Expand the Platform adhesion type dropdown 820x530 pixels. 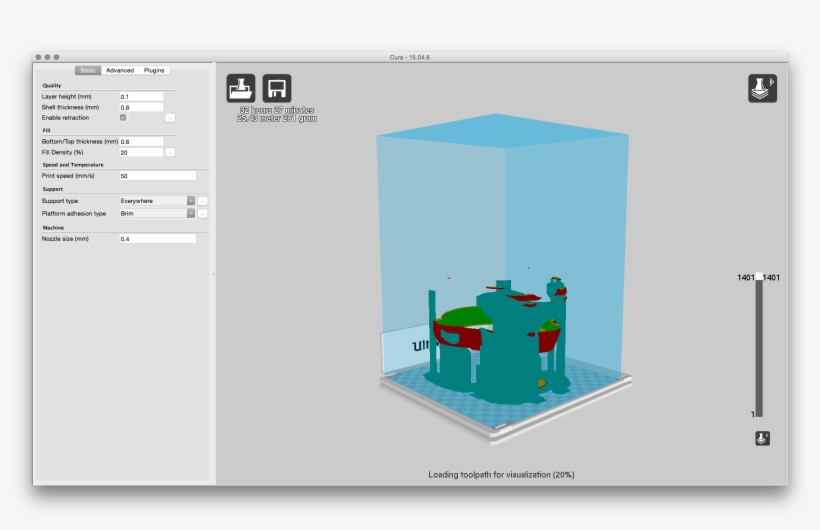(x=157, y=213)
